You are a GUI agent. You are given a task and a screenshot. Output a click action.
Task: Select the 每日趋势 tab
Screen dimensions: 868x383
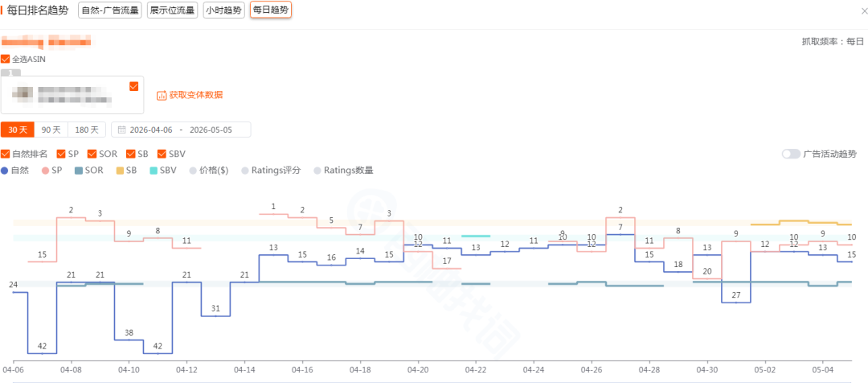271,10
